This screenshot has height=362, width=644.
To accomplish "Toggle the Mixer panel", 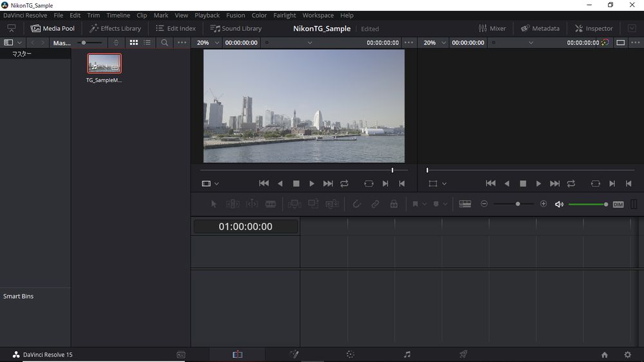I will click(x=492, y=28).
